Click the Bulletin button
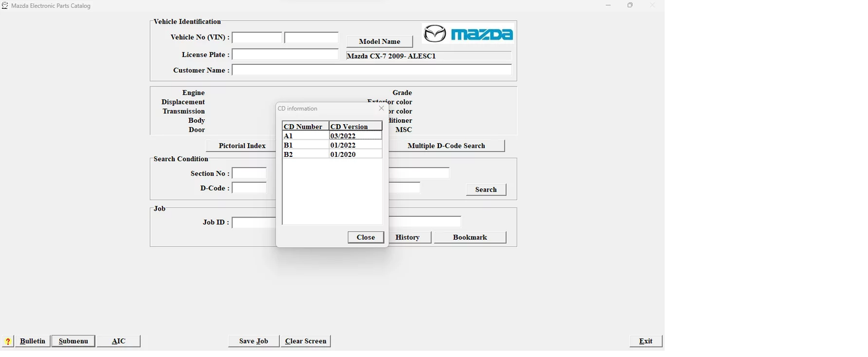Screen dimensions: 868x357 coord(32,341)
